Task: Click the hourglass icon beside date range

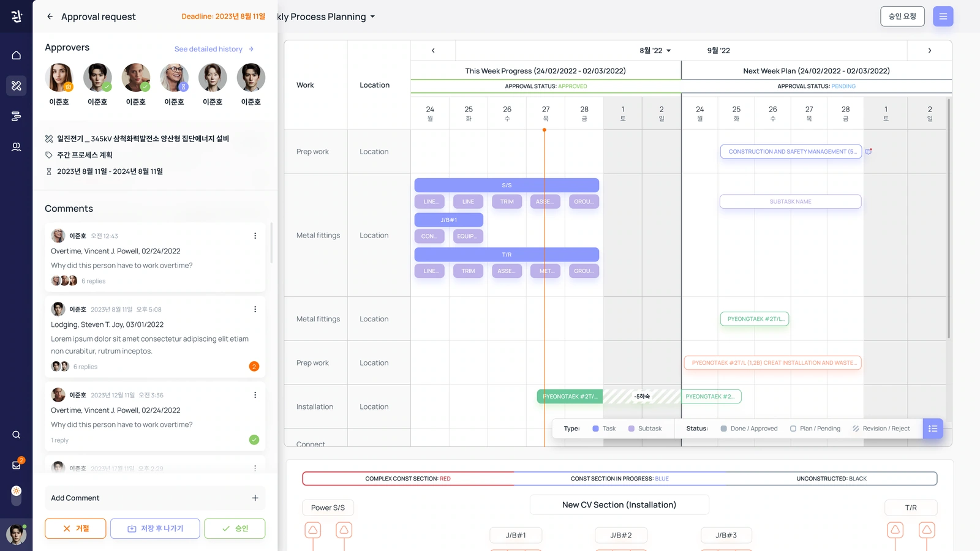Action: coord(49,171)
